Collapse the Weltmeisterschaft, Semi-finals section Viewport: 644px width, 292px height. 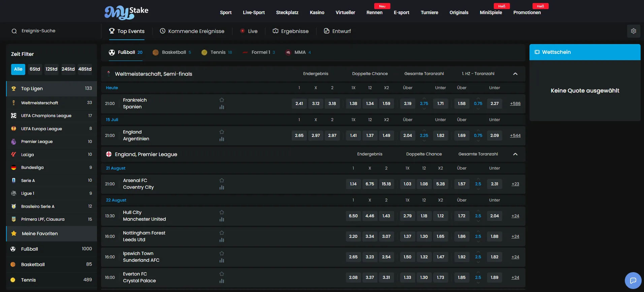click(x=515, y=74)
